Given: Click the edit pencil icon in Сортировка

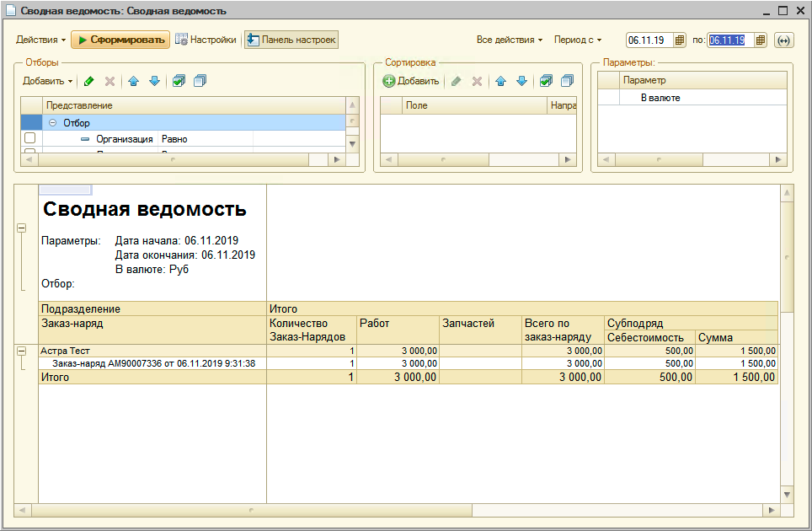Looking at the screenshot, I should click(x=456, y=81).
